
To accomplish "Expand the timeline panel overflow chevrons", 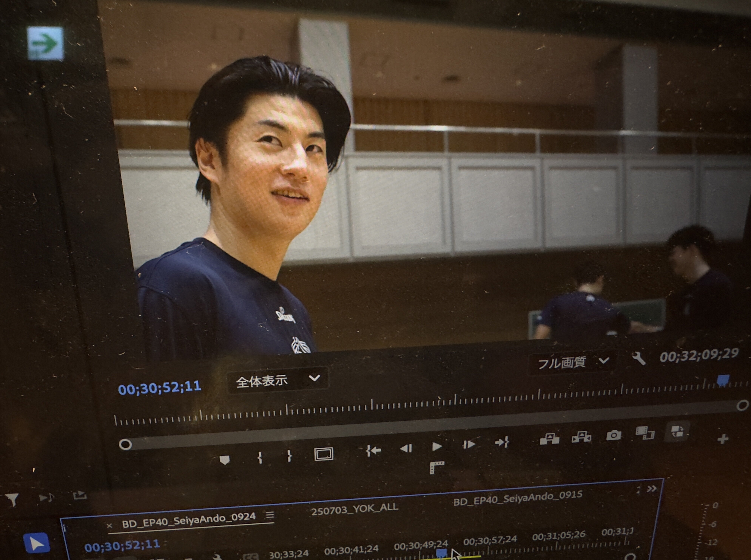I will coord(651,489).
